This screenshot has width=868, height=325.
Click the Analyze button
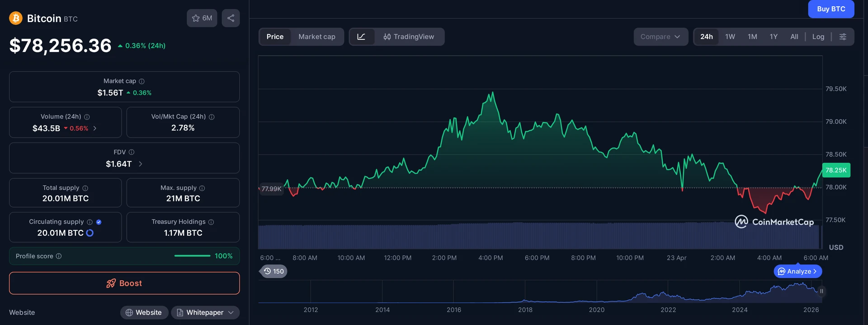click(798, 271)
